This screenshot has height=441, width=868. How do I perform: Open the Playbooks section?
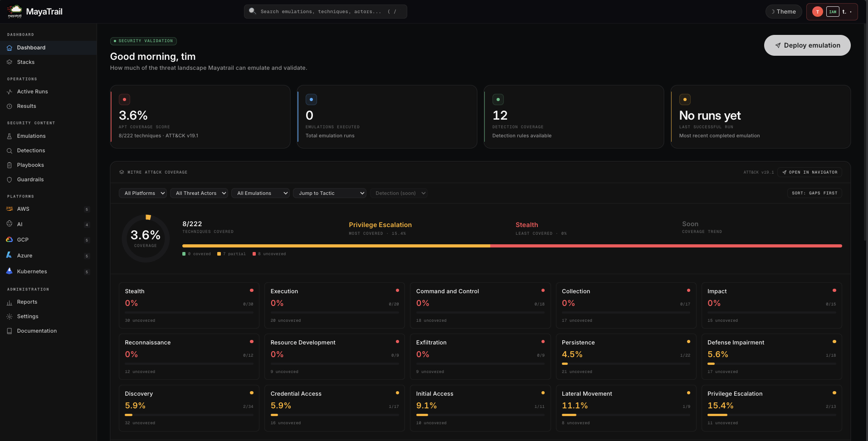[x=49, y=165]
